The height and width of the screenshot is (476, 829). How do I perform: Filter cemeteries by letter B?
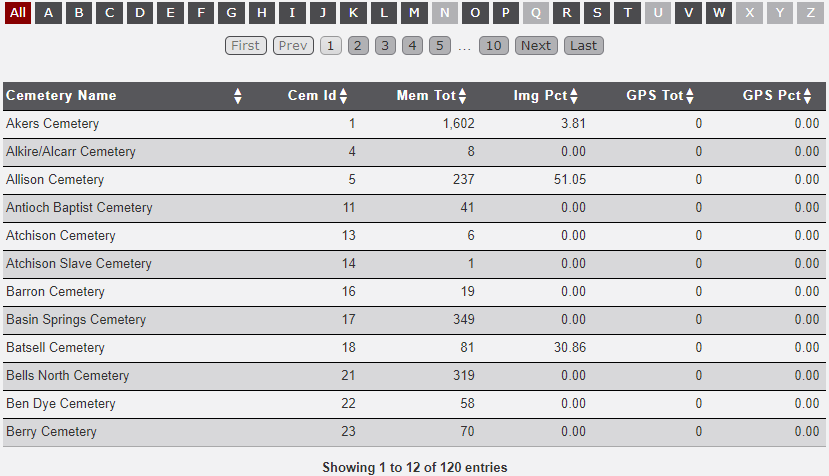tap(79, 13)
